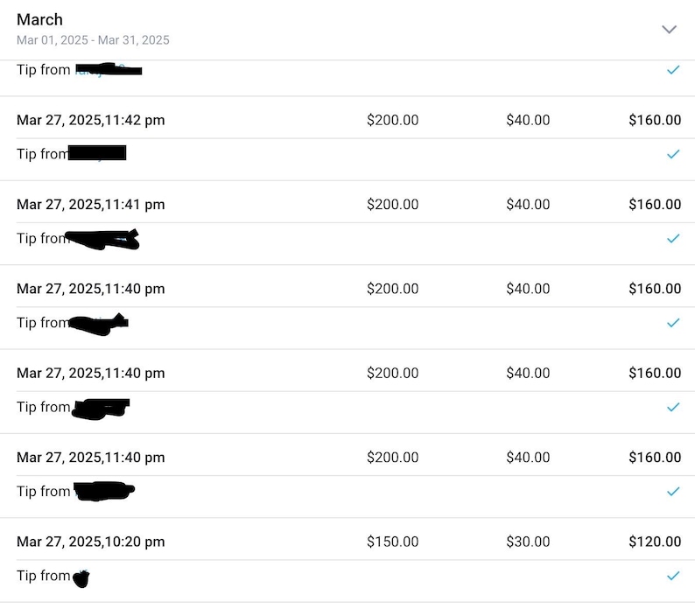Click the $120.00 net amount
The height and width of the screenshot is (616, 695).
[655, 542]
